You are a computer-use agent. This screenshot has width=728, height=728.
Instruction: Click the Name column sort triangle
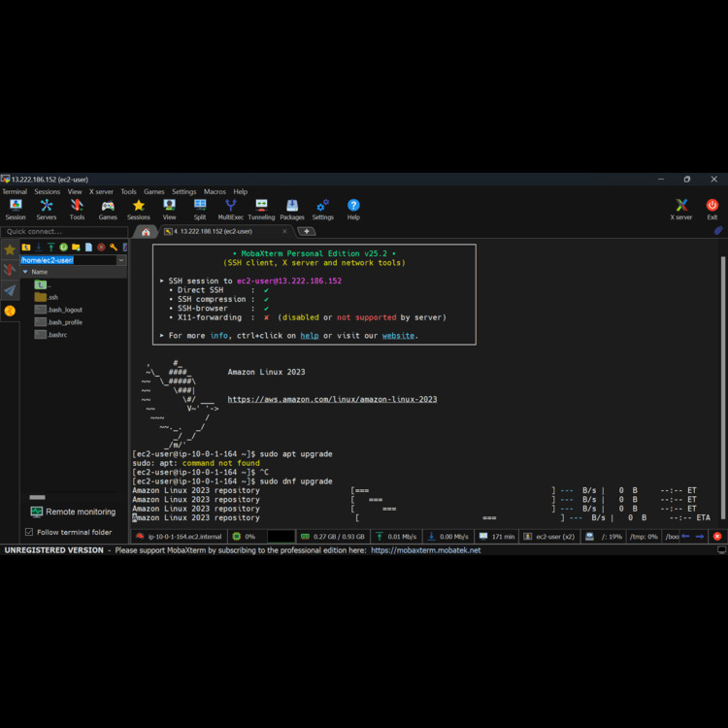(x=25, y=272)
